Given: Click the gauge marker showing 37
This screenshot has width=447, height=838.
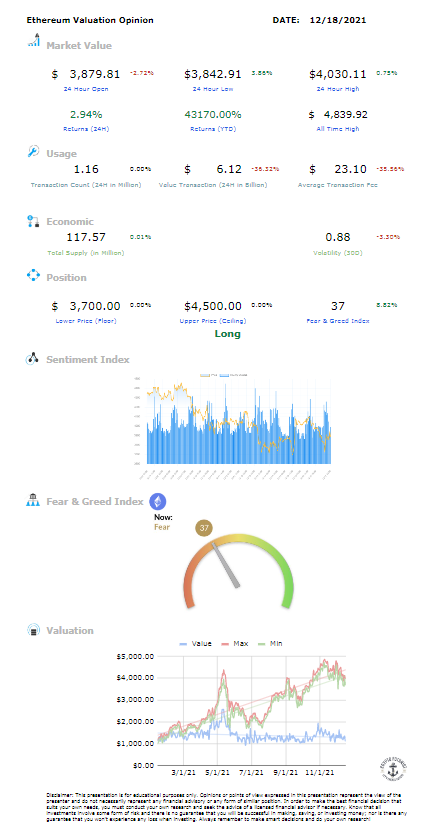Looking at the screenshot, I should 204,528.
